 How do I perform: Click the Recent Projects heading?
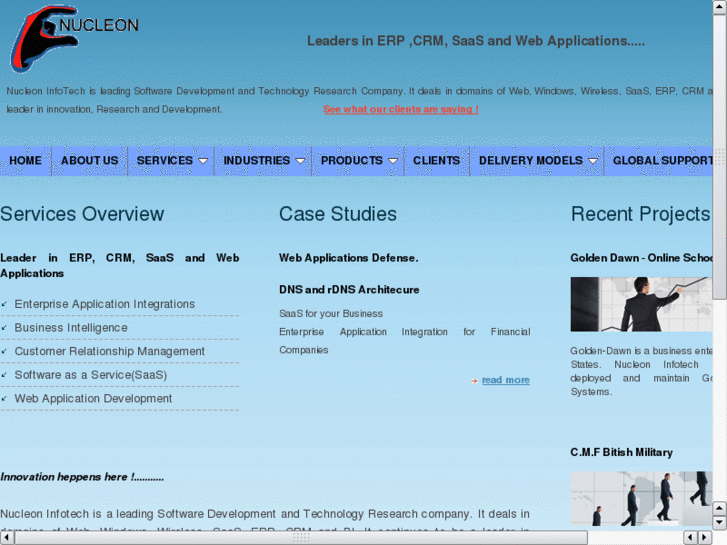(640, 214)
